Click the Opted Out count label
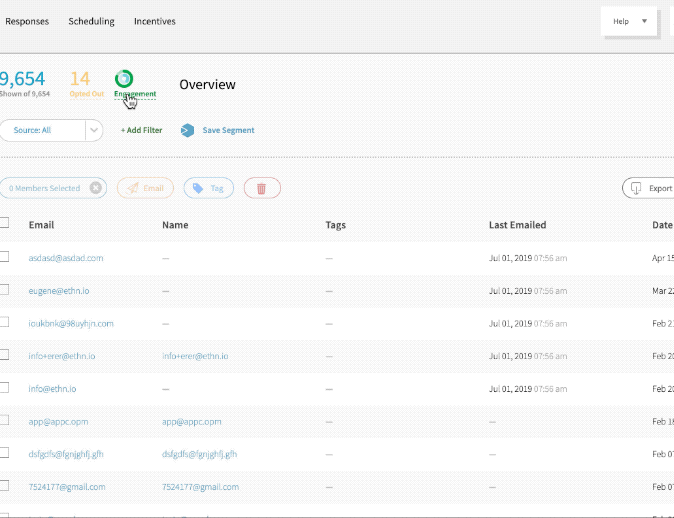 click(87, 94)
